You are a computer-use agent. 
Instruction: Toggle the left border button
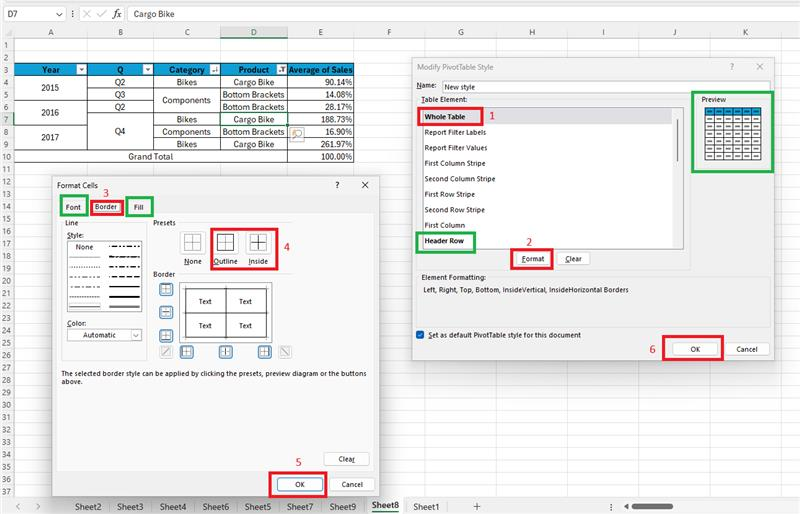pyautogui.click(x=187, y=351)
